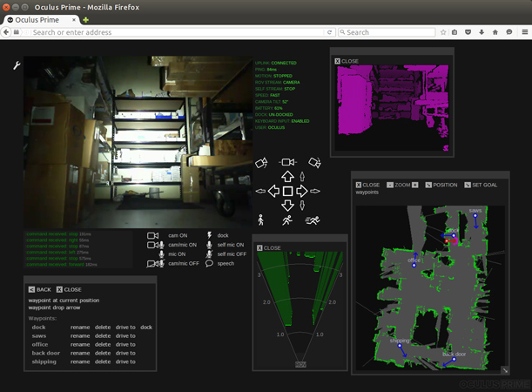Click SET GOAL in map panel
532x392 pixels.
[x=481, y=185]
